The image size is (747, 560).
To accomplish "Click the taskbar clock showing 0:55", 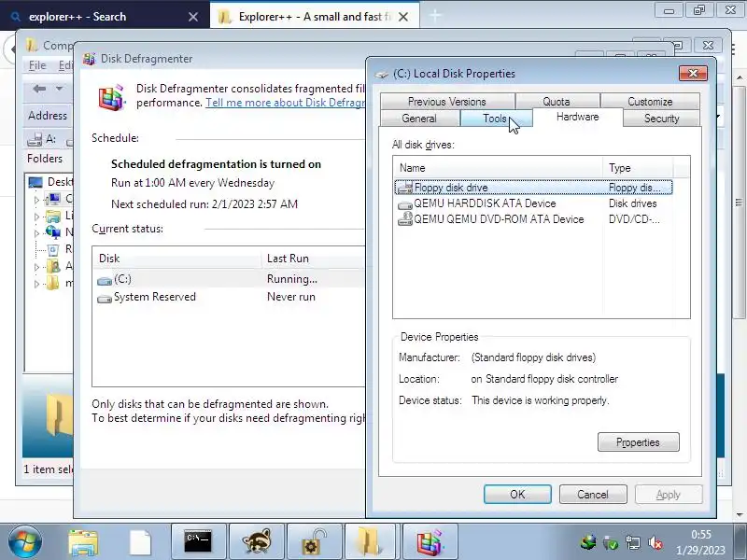I will (x=700, y=542).
